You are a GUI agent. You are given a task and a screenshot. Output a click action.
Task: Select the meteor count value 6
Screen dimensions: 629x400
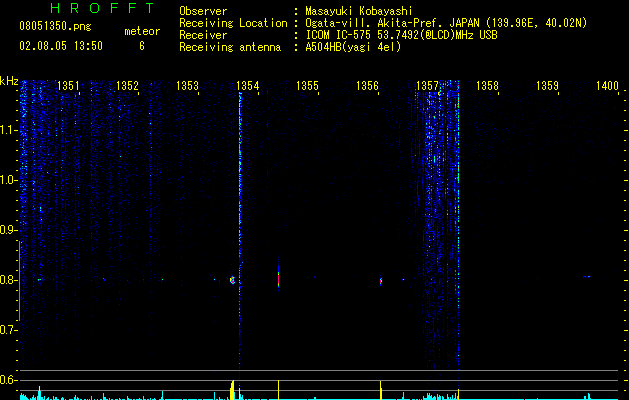142,46
